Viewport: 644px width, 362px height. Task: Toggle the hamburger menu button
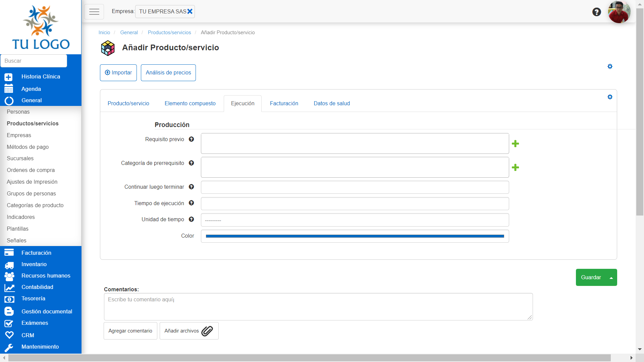(94, 12)
